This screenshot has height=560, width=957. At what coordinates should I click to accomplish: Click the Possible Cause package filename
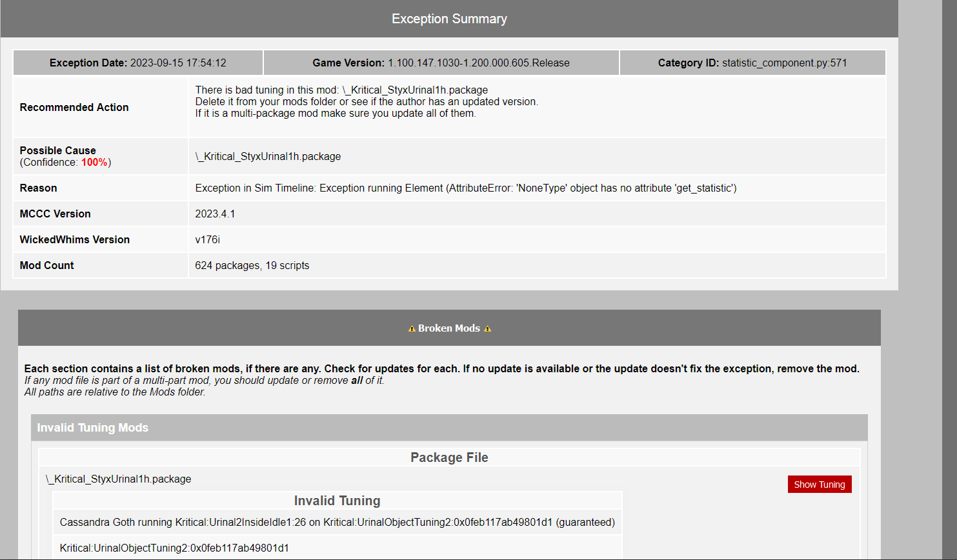tap(268, 156)
